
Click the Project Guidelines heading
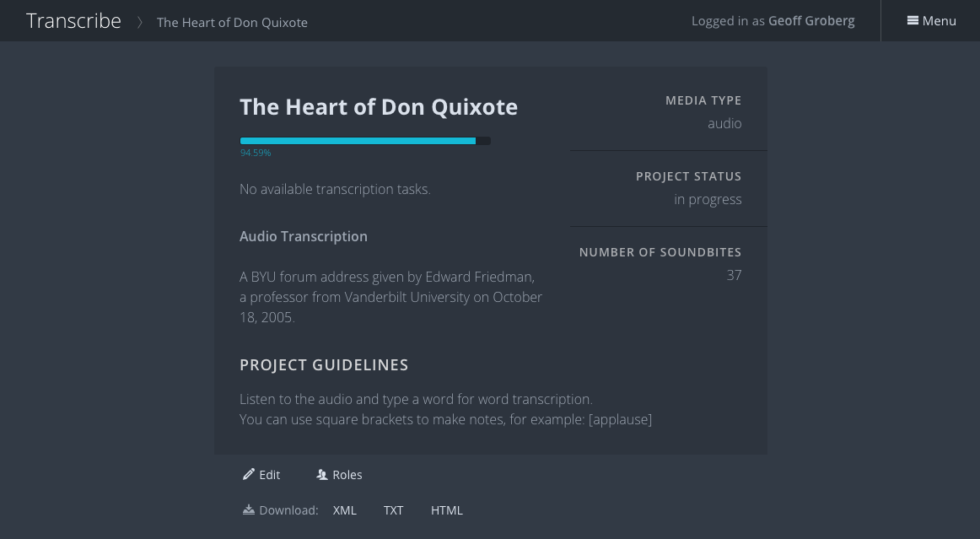[324, 365]
